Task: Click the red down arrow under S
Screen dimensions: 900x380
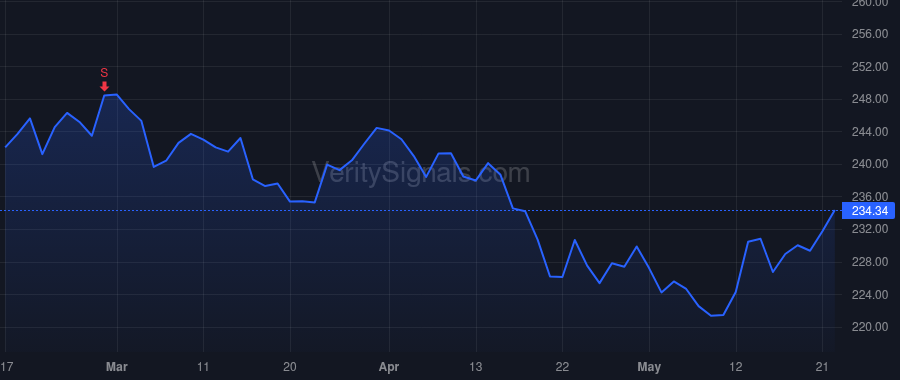Action: 104,86
